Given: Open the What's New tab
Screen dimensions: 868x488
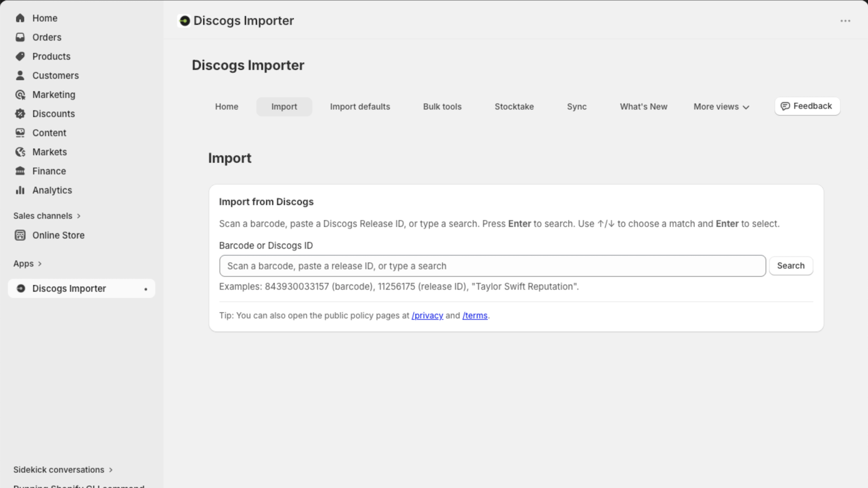Looking at the screenshot, I should (643, 107).
